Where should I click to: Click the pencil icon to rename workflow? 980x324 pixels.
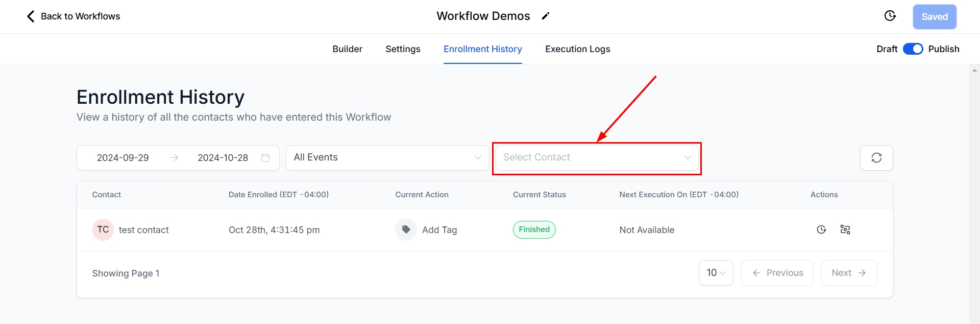coord(546,16)
